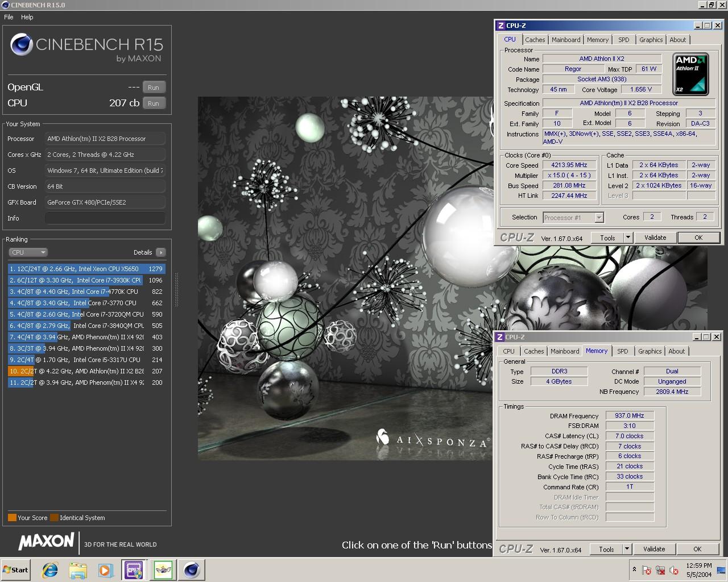Click the volume speaker tray icon
Screen dimensions: 728x582
click(674, 570)
